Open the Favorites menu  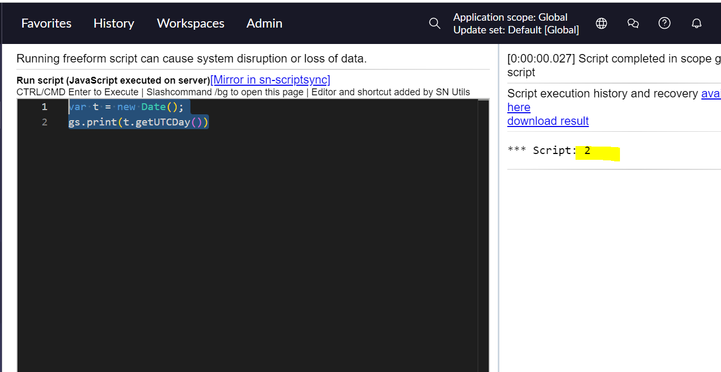click(46, 23)
